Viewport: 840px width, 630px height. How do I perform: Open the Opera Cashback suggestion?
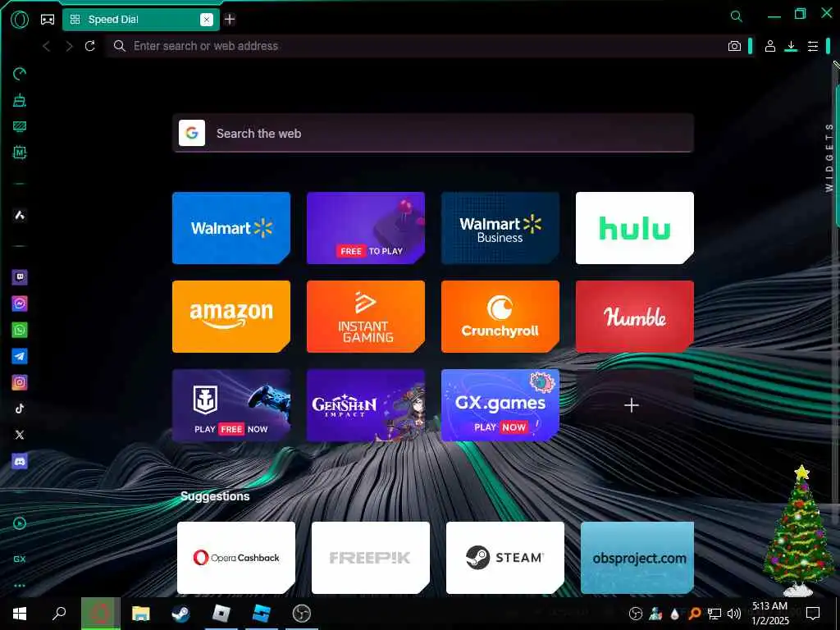(235, 558)
